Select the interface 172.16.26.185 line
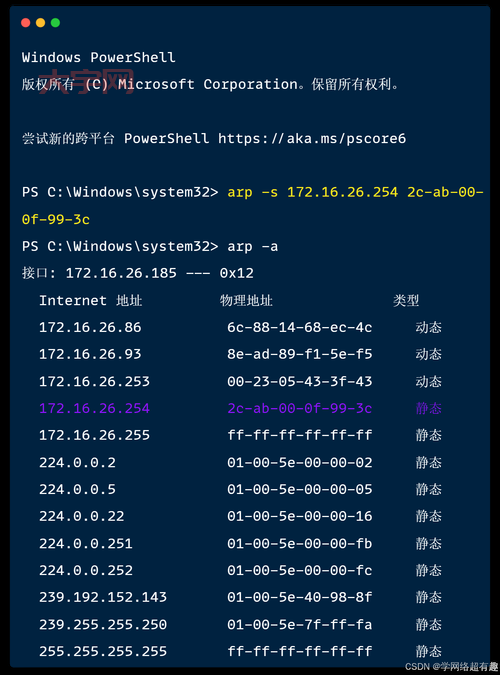The width and height of the screenshot is (500, 675). tap(138, 273)
